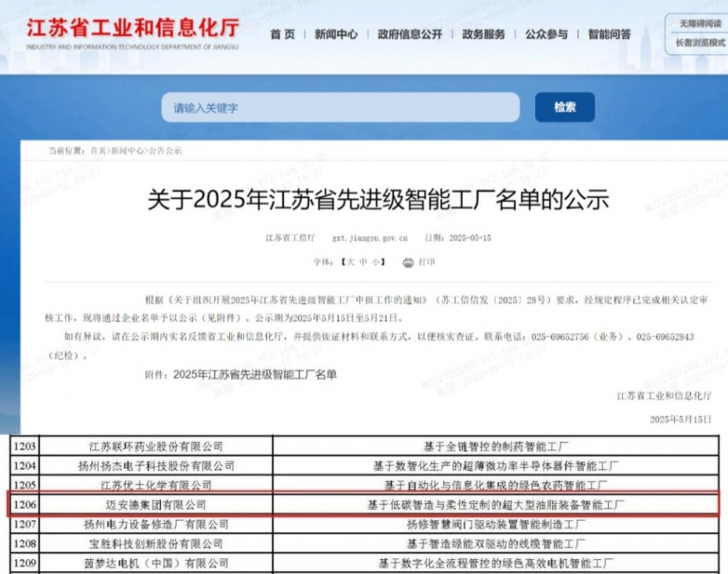The height and width of the screenshot is (574, 728).
Task: Select the cell 基于智造绿能双驱动的线缆智能工厂
Action: (496, 543)
